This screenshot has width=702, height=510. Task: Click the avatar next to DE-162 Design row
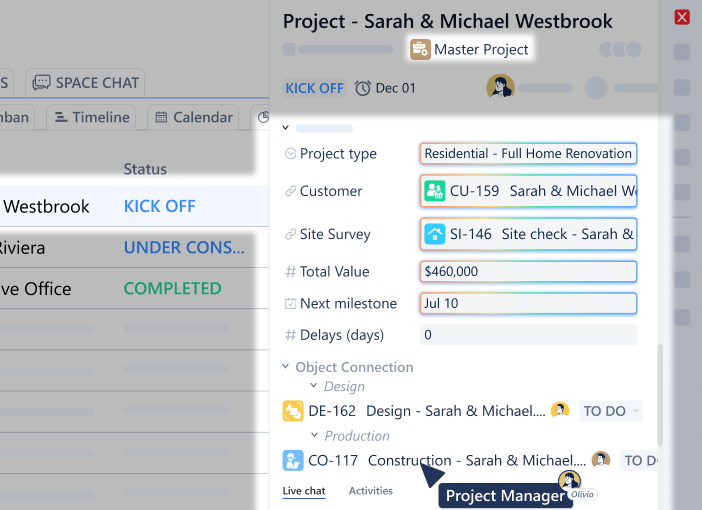click(560, 411)
